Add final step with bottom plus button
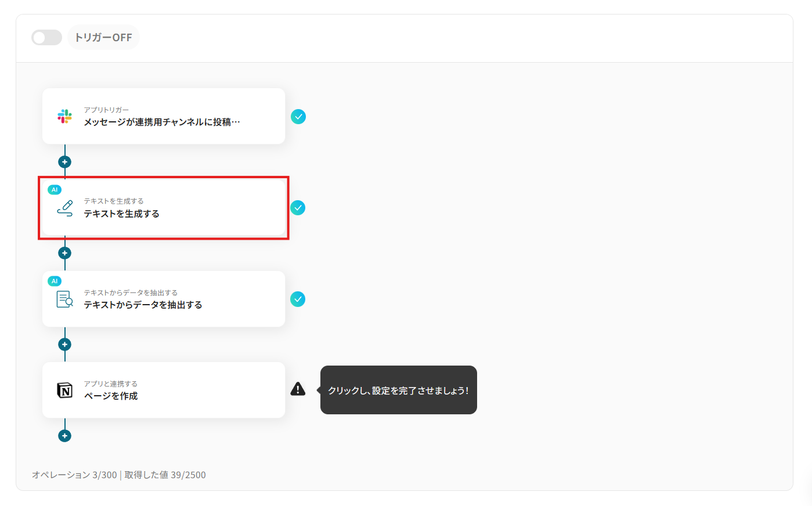Viewport: 812px width, 506px height. 65,436
